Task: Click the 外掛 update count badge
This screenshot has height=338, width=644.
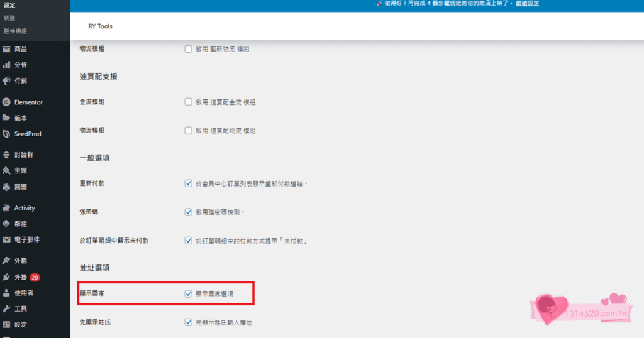Action: click(x=35, y=277)
